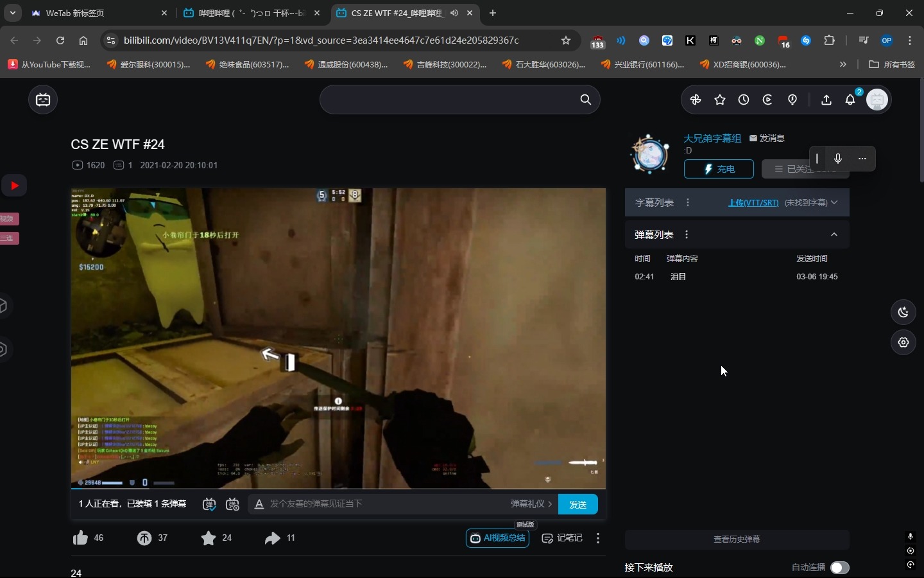The image size is (924, 578).
Task: Click the upload video icon
Action: [x=826, y=100]
